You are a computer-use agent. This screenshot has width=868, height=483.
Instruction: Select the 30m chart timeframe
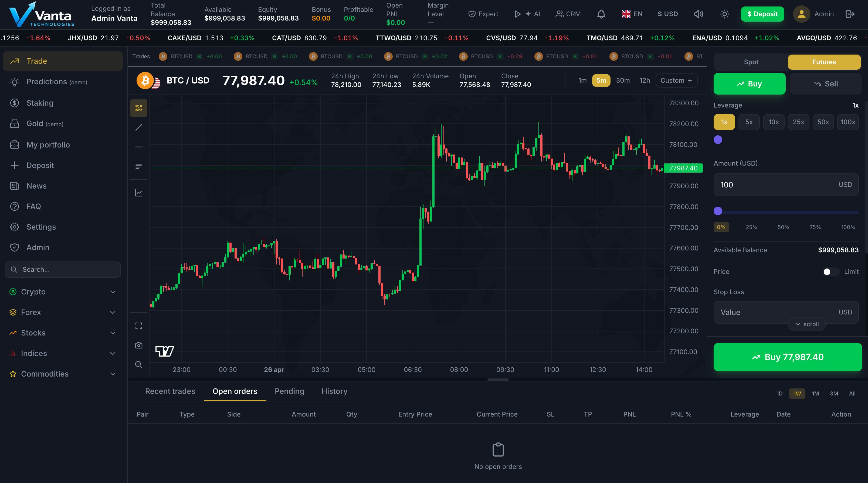623,80
